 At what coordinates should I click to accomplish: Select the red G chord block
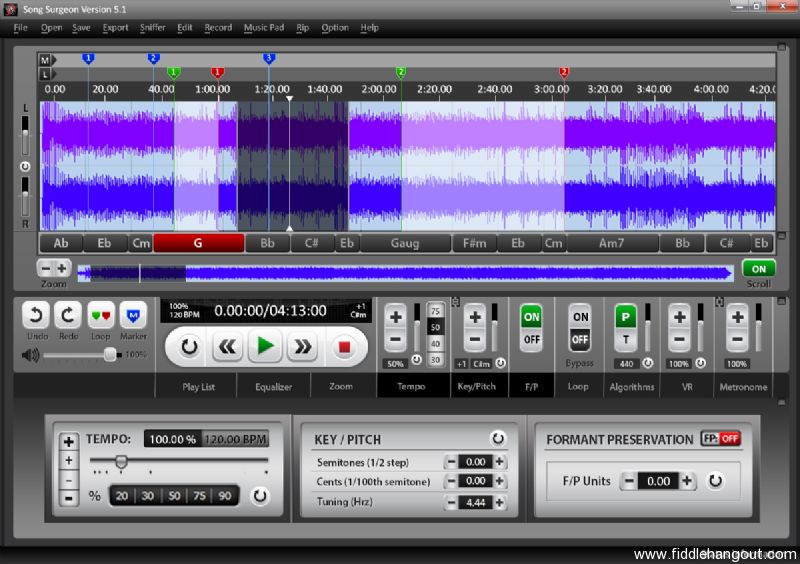point(198,243)
